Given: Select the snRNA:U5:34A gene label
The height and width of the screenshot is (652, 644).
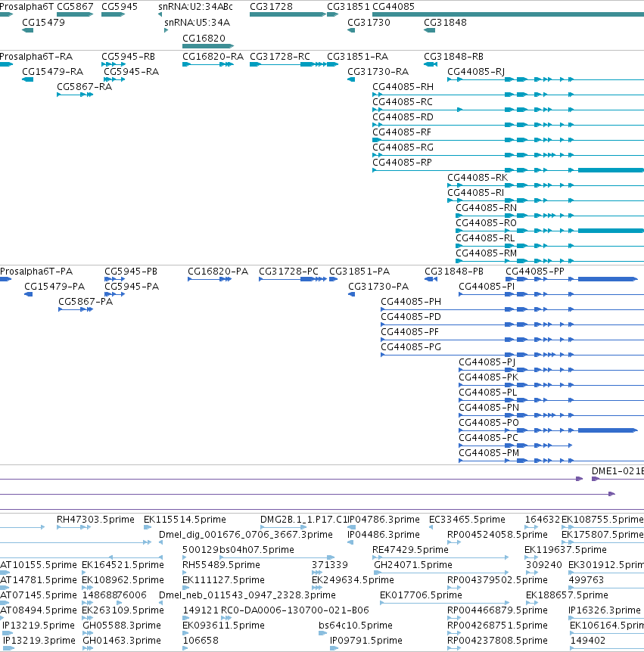Looking at the screenshot, I should tap(198, 23).
